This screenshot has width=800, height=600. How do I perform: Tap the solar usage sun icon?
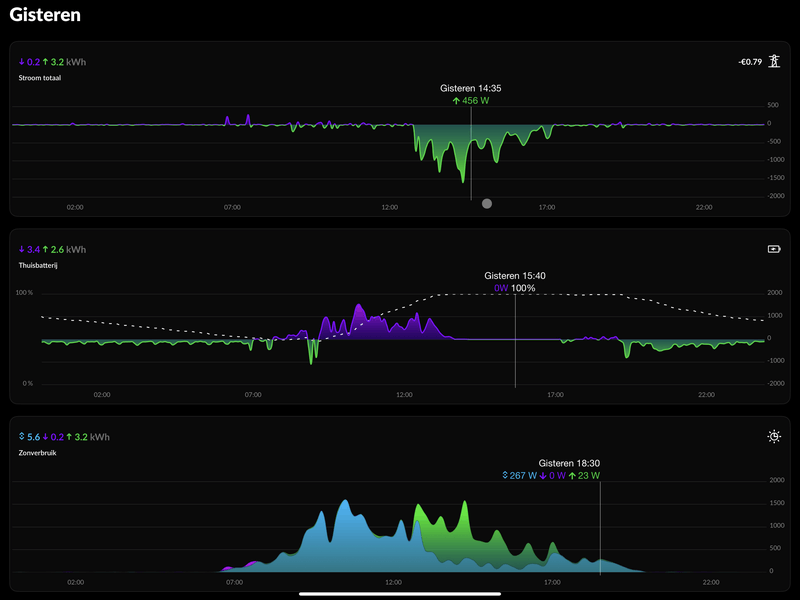774,437
